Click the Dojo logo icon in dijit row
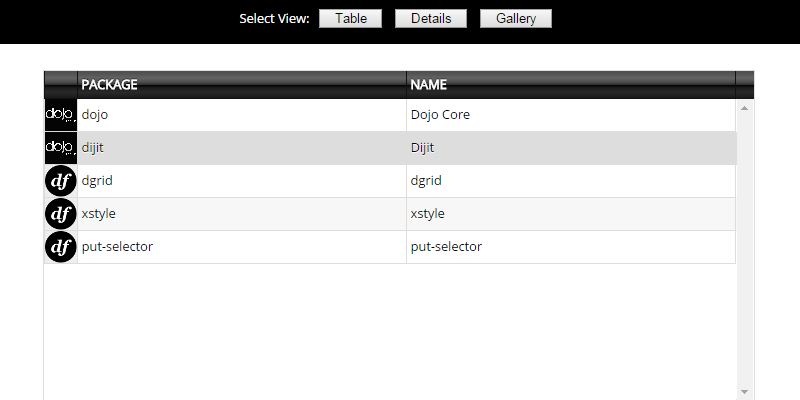The width and height of the screenshot is (800, 400). (x=61, y=148)
